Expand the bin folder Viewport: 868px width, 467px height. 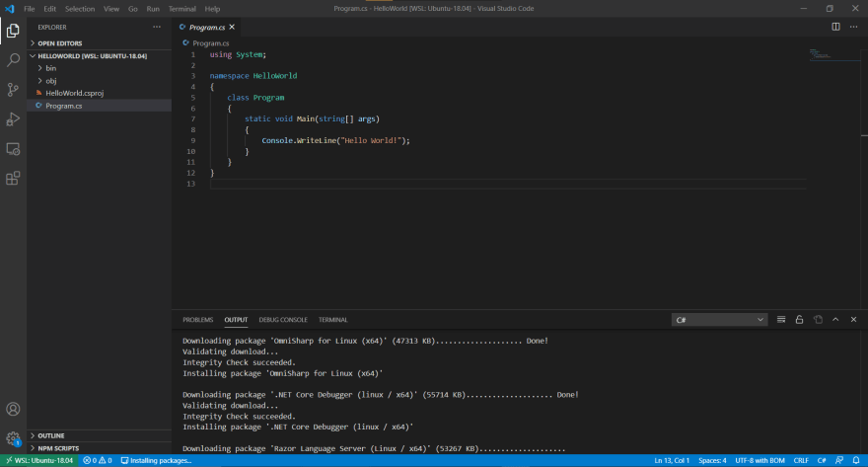click(x=100, y=68)
